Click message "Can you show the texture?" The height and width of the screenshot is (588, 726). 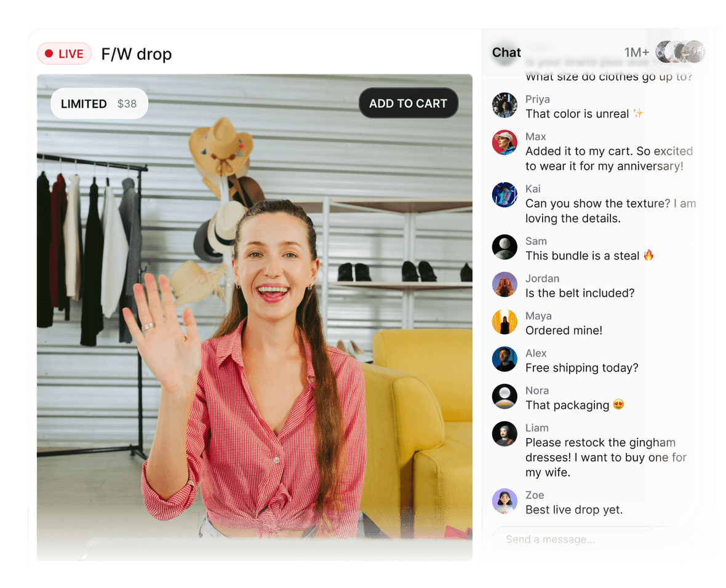[x=610, y=211]
